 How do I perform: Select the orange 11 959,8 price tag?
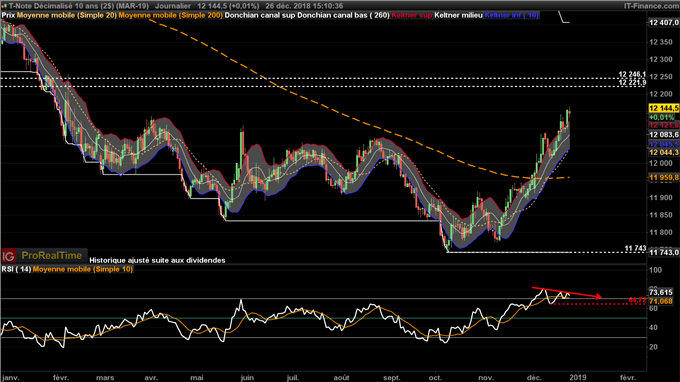pos(664,177)
